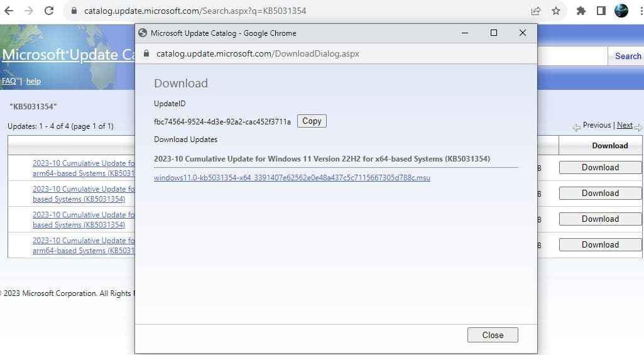Open the Microsoft Update Catalog home title
Screen dimensions: 644x355
pyautogui.click(x=68, y=55)
